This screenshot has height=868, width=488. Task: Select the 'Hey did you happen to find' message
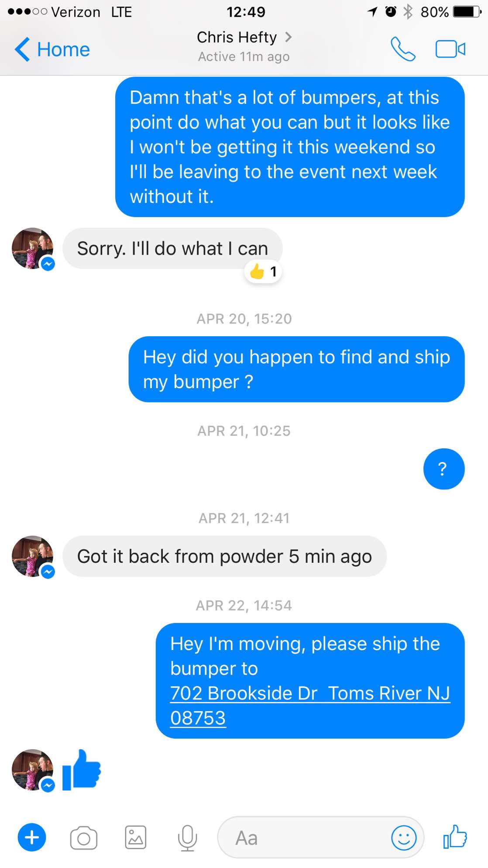pos(297,369)
